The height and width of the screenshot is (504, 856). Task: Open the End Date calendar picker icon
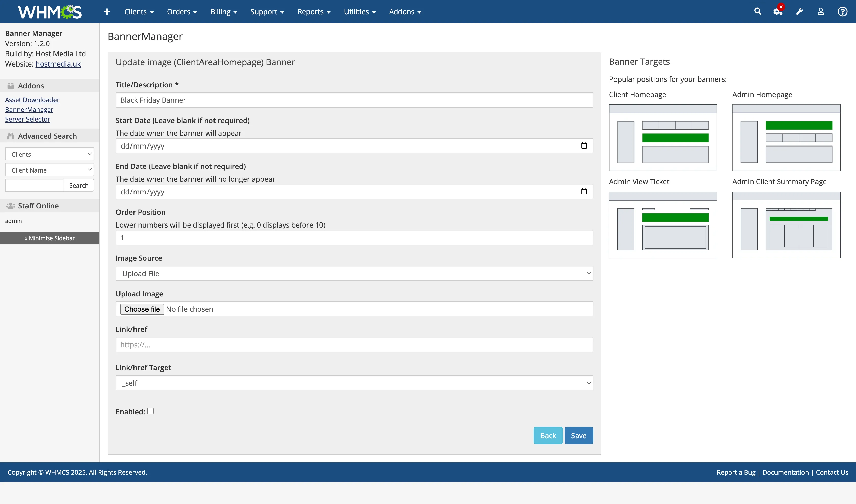coord(584,191)
